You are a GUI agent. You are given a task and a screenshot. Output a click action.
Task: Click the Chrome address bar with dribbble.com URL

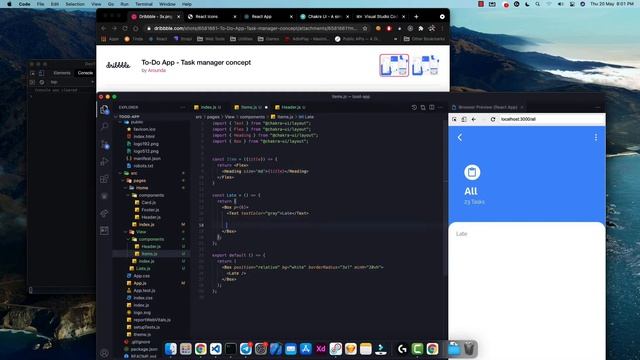point(255,28)
